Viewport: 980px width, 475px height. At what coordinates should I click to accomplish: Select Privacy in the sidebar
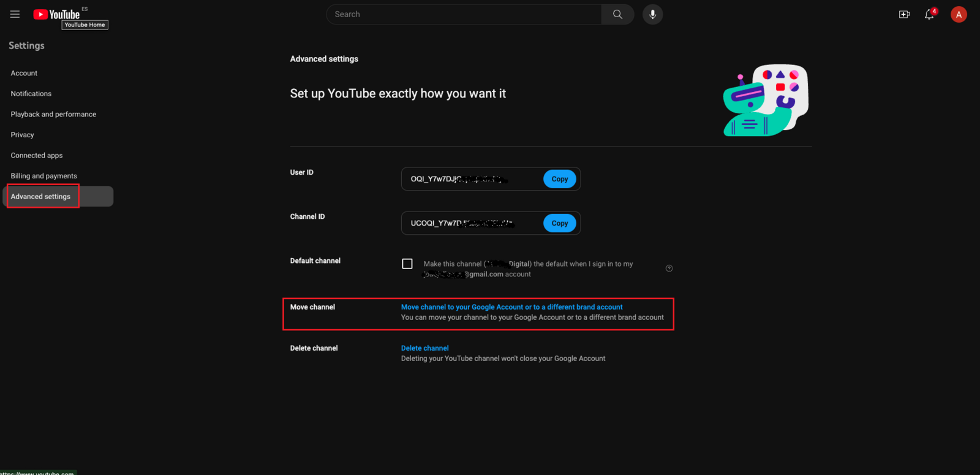coord(23,135)
